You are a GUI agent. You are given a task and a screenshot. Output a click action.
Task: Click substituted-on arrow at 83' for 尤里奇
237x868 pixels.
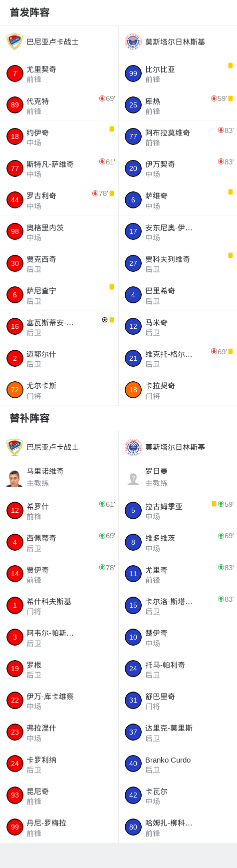[221, 567]
